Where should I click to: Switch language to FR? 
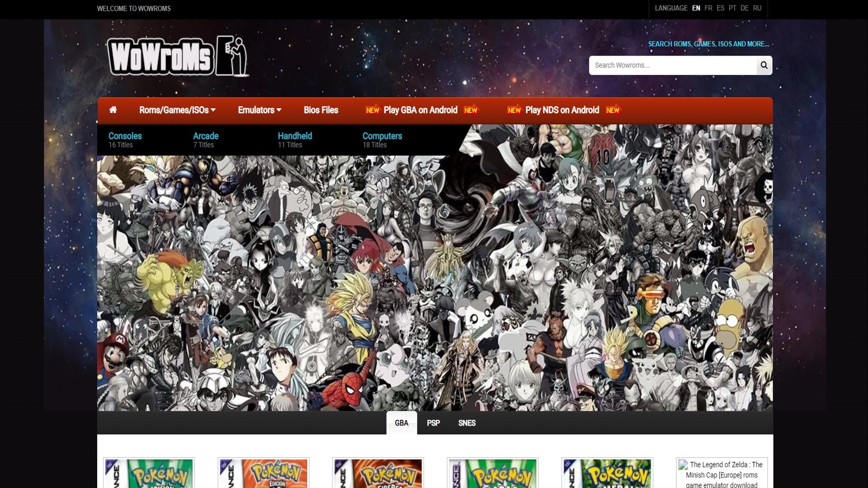click(708, 8)
